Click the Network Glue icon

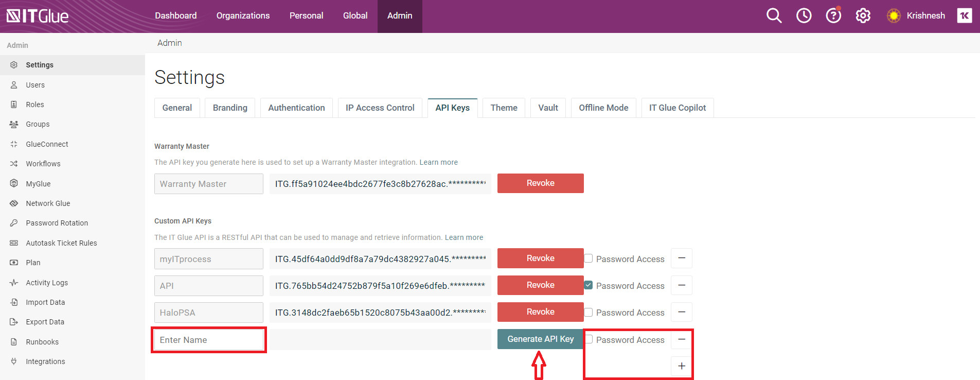coord(14,203)
